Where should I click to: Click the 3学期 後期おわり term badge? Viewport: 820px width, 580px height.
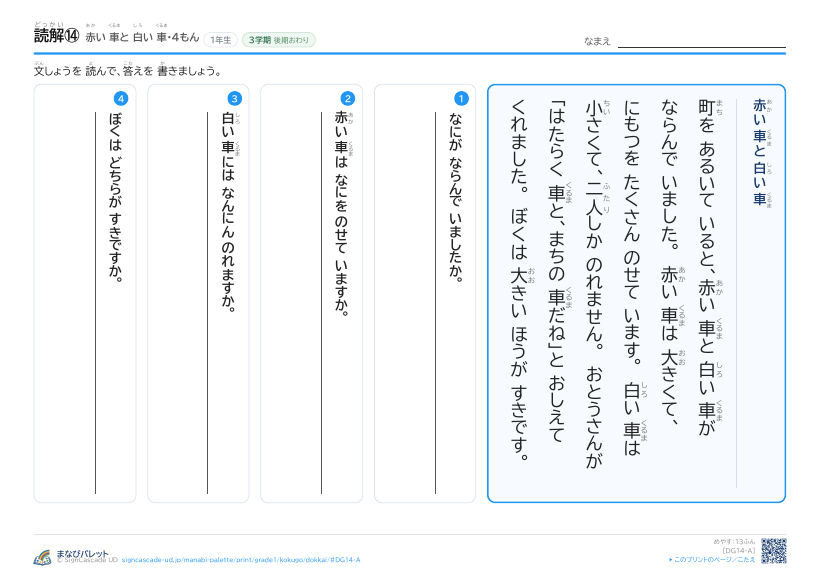(x=278, y=40)
